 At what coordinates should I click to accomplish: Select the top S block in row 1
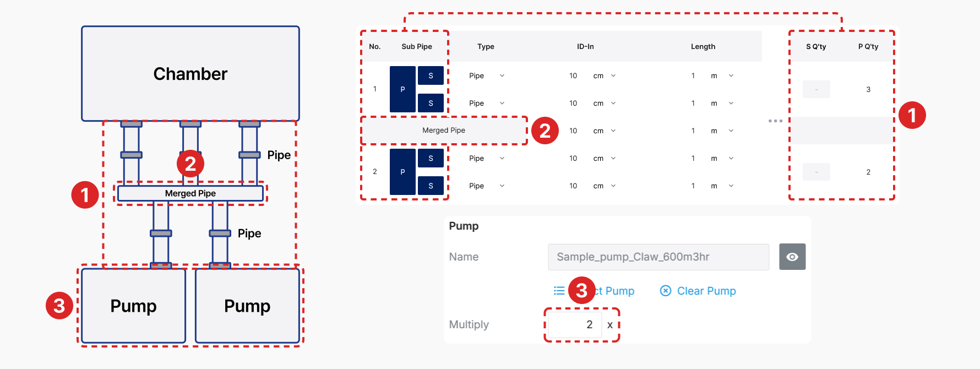pyautogui.click(x=431, y=75)
